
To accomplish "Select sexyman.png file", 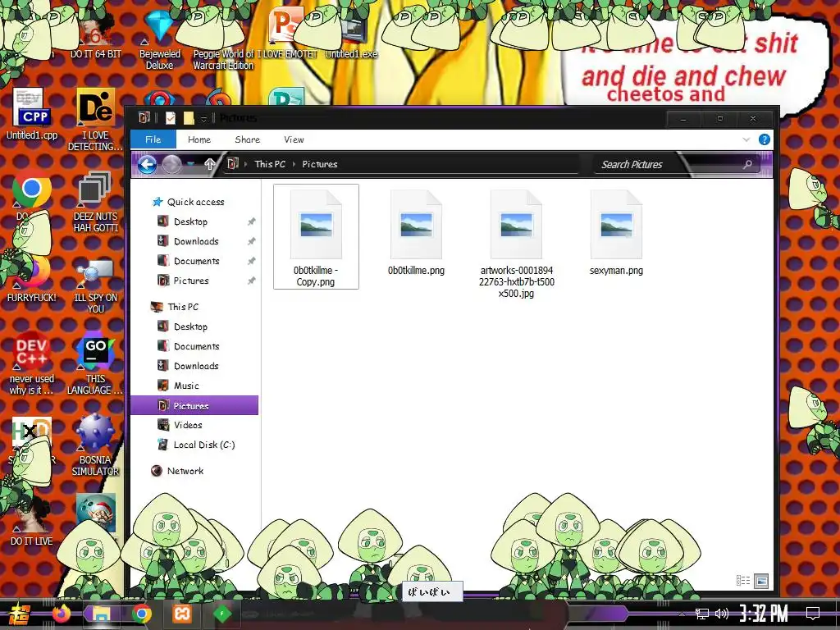I will 616,232.
